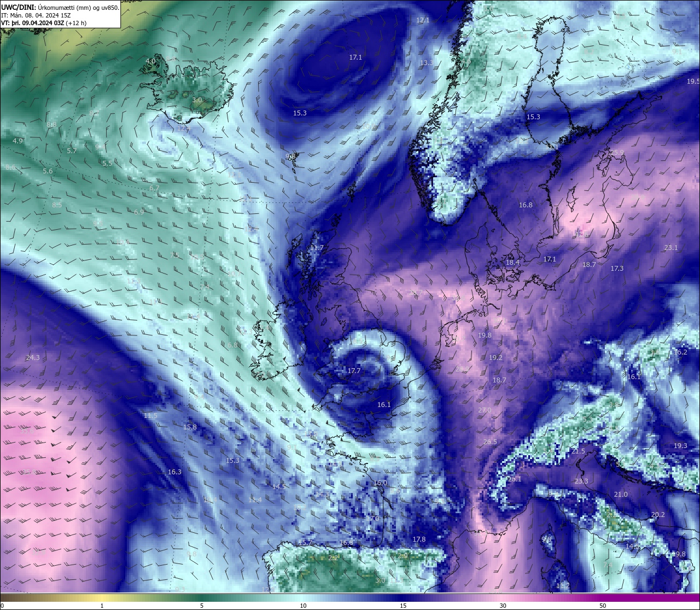Screen dimensions: 700x610
Task: Click the 16.3 value label
Action: (174, 472)
